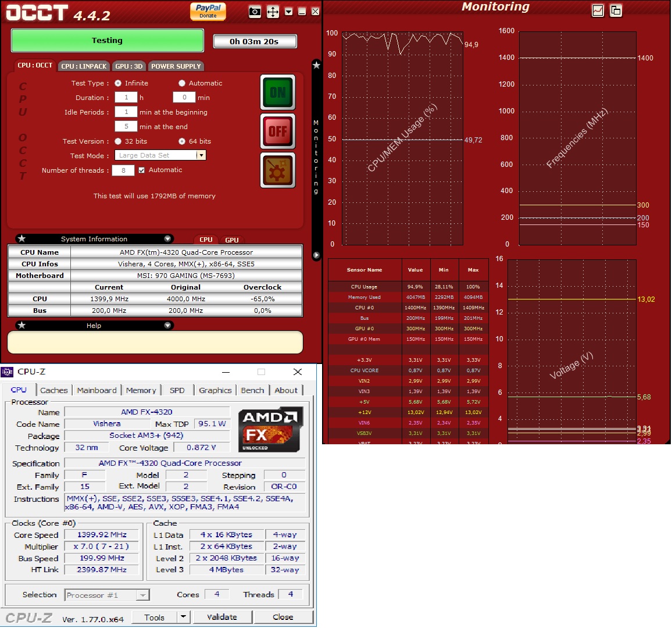Screen dimensions: 672x628
Task: Click star icon beside System Information
Action: (x=22, y=239)
